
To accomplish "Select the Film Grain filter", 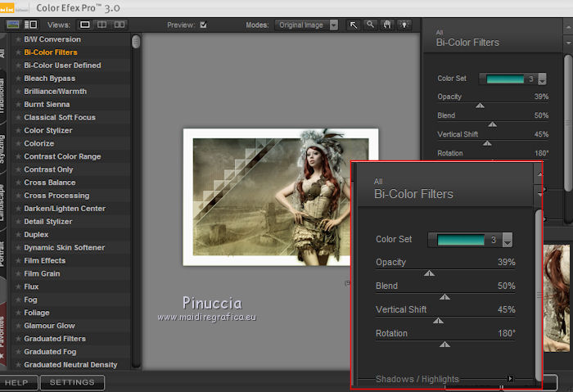I will point(42,273).
